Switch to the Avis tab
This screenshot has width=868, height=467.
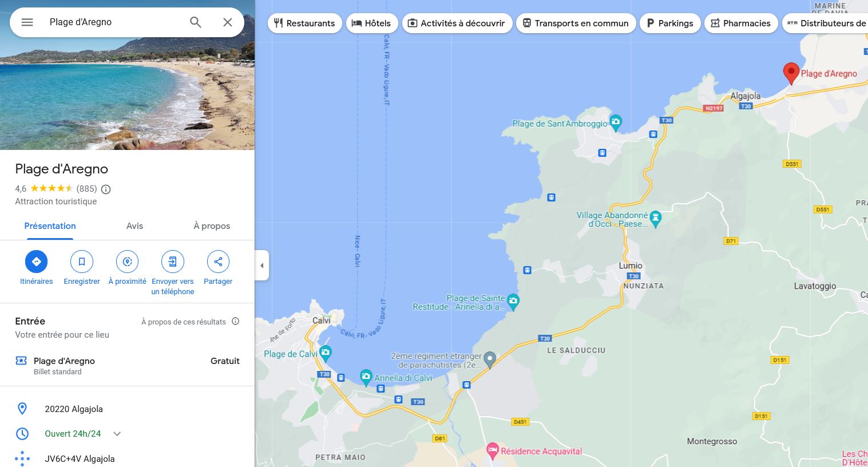tap(134, 226)
